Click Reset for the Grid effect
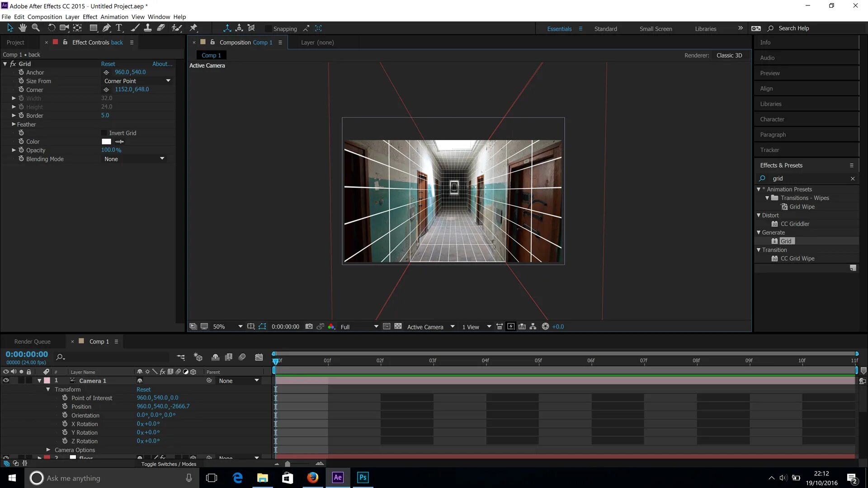Viewport: 868px width, 488px height. [x=108, y=64]
